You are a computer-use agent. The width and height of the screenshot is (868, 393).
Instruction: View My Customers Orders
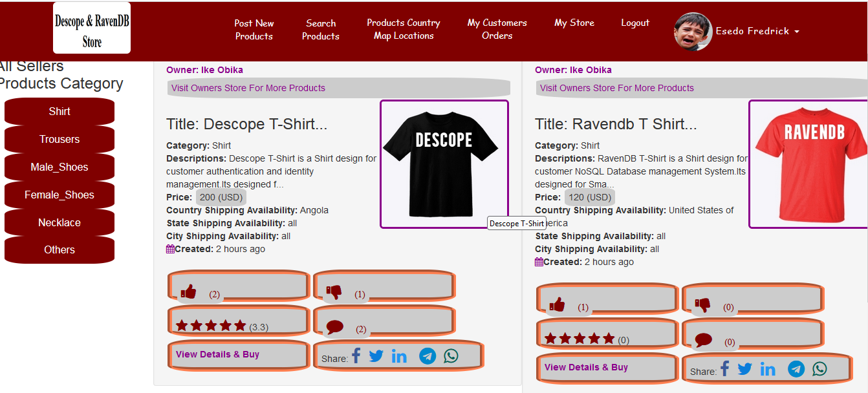click(x=497, y=29)
